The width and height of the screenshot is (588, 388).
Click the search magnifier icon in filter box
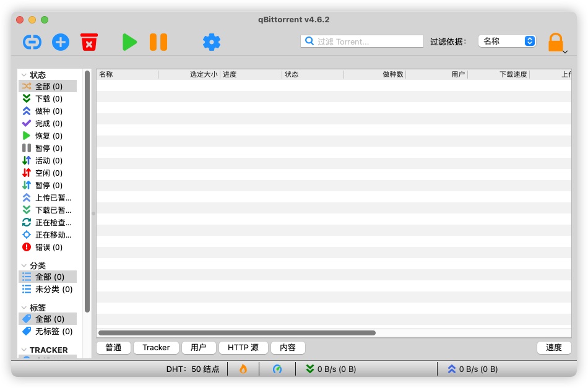click(309, 41)
